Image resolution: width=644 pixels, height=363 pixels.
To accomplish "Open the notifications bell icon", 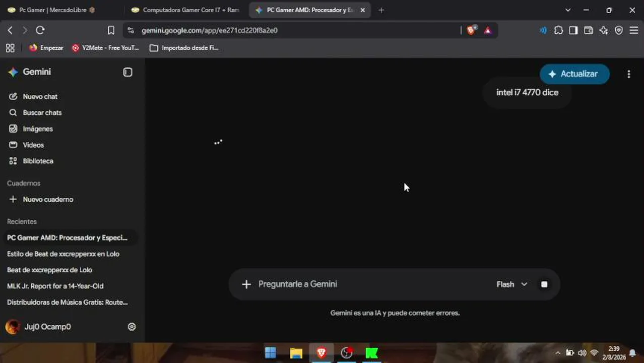I will (x=632, y=353).
